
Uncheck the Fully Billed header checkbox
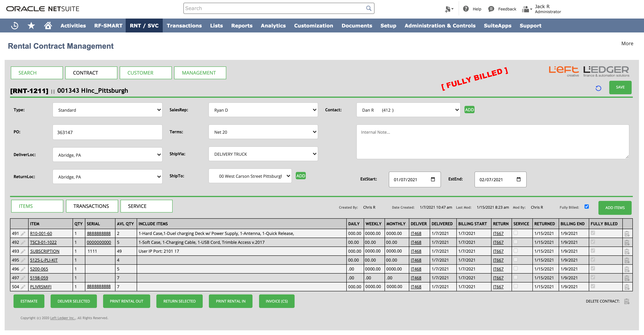586,207
